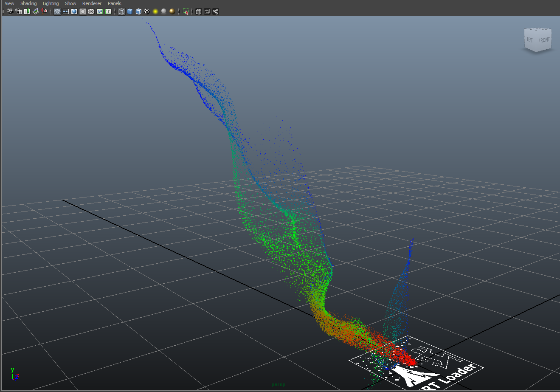This screenshot has width=560, height=392.
Task: Click the ViewCube LEFT face
Action: coord(530,40)
